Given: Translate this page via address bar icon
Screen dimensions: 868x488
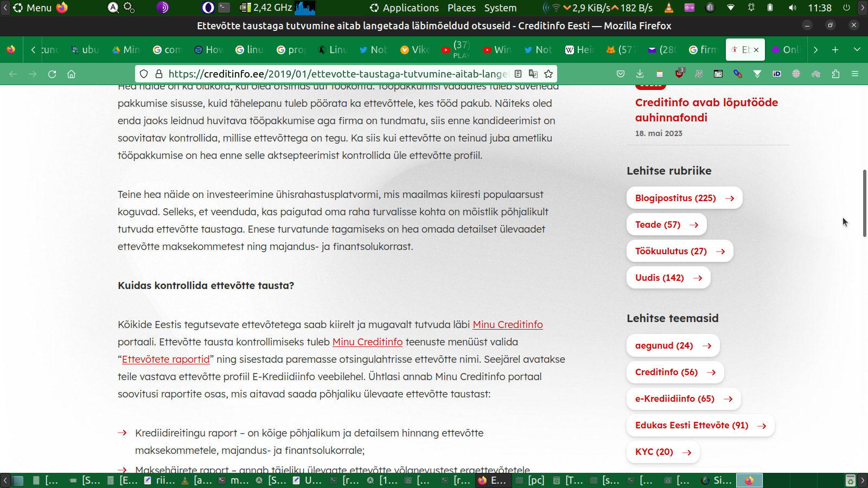Looking at the screenshot, I should pos(533,74).
